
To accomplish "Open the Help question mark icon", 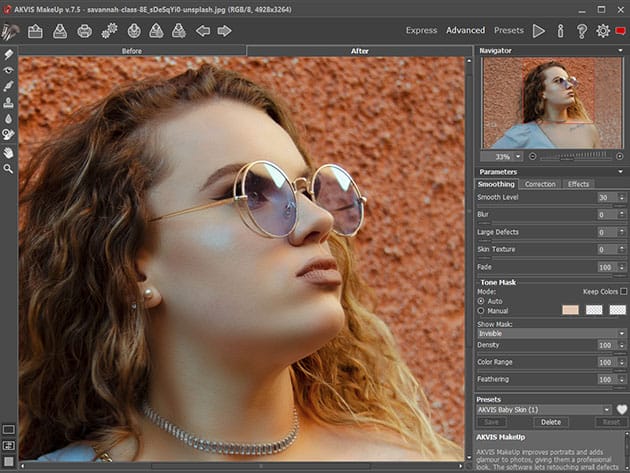I will pos(581,31).
